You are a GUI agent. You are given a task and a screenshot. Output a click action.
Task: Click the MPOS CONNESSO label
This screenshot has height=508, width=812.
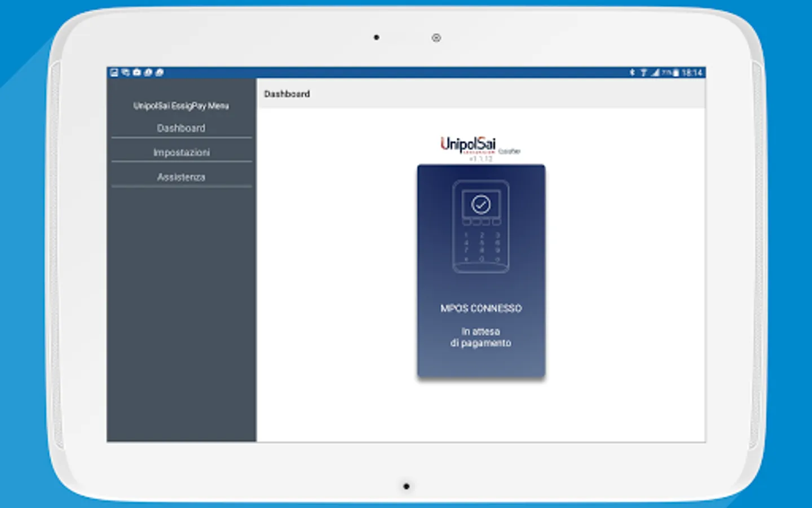tap(481, 308)
